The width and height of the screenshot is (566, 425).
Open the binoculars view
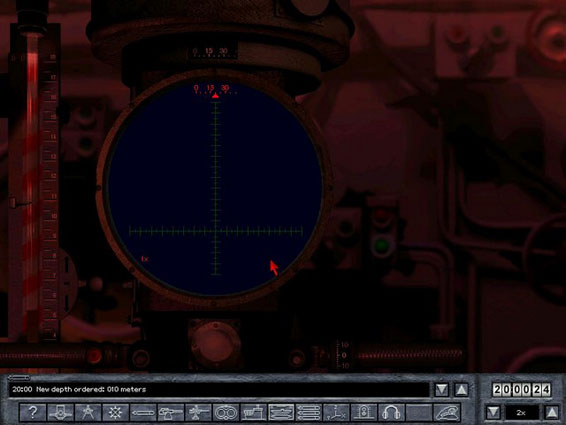(226, 412)
